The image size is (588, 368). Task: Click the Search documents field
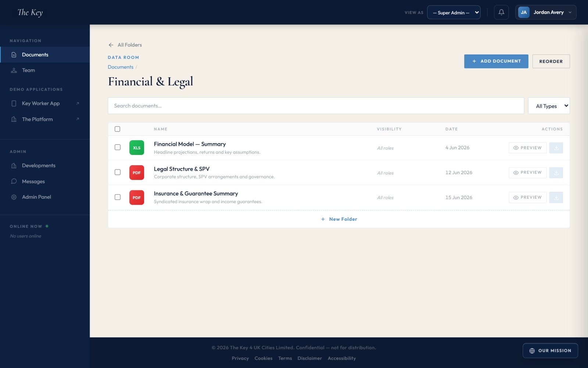316,106
